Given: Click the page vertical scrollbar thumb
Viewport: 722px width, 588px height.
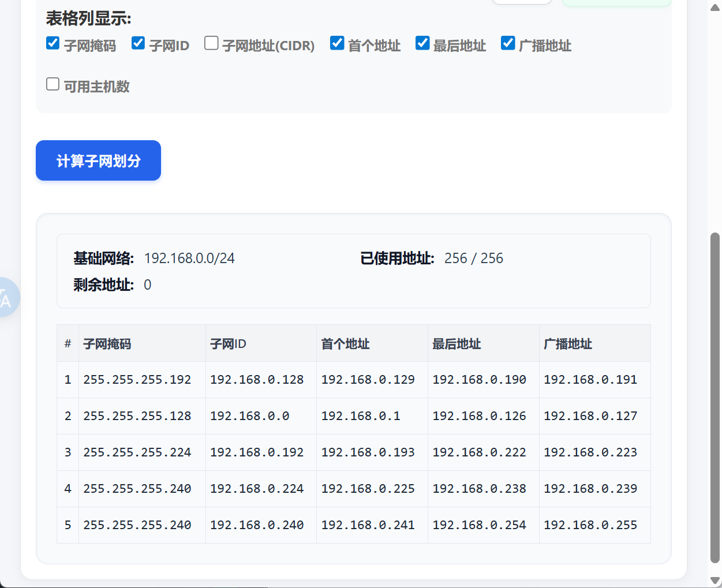Looking at the screenshot, I should point(715,397).
